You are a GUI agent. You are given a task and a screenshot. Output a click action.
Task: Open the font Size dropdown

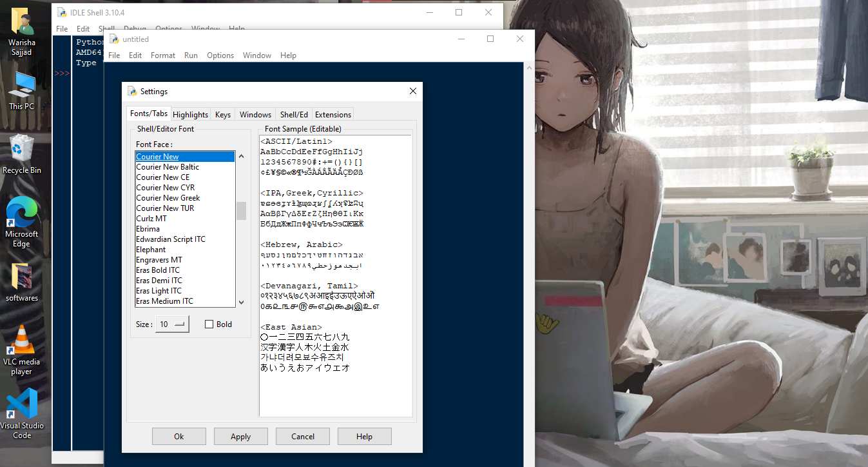172,324
